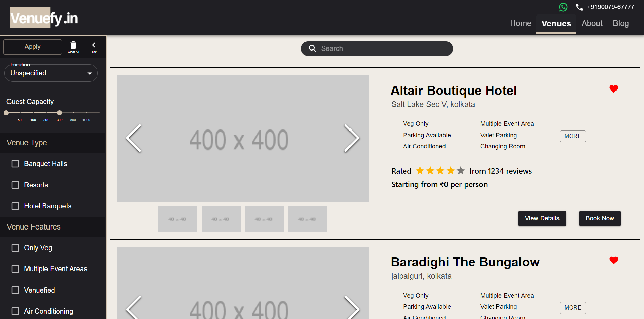Expand MORE features for Altair Boutique Hotel

573,136
